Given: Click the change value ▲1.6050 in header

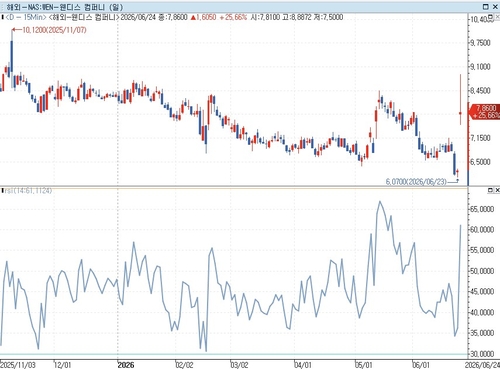Looking at the screenshot, I should [x=203, y=17].
